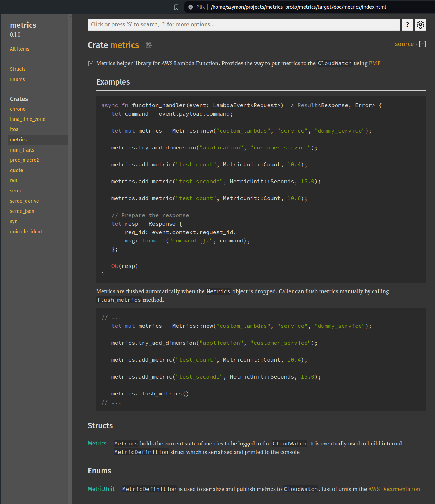This screenshot has height=504, width=435.
Task: Collapse all docs with the [-] toggle
Action: (422, 44)
